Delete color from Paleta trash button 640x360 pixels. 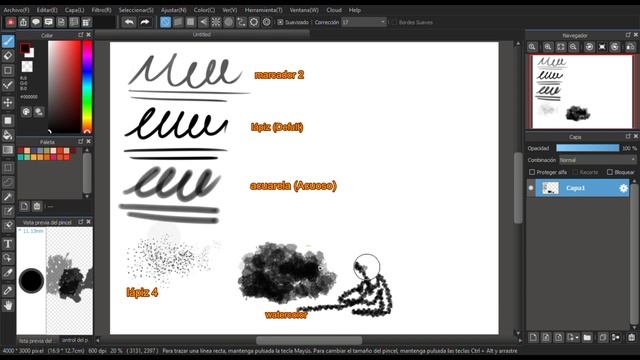37,206
